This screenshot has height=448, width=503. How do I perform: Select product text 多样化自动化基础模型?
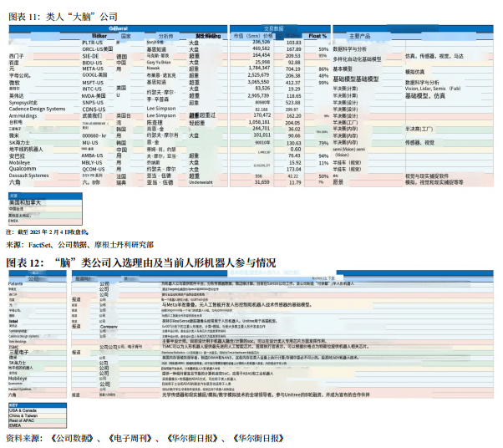pyautogui.click(x=357, y=59)
